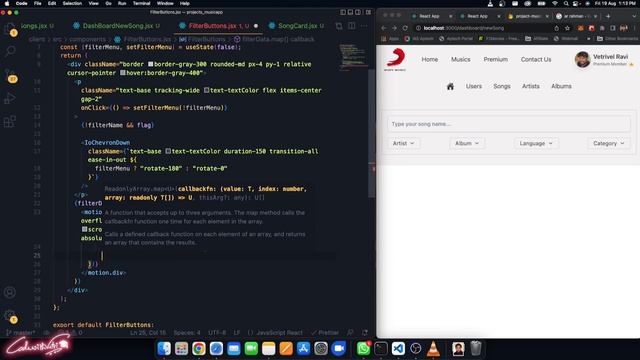This screenshot has height=360, width=640.
Task: Open the Albums dashboard section
Action: coord(561,86)
